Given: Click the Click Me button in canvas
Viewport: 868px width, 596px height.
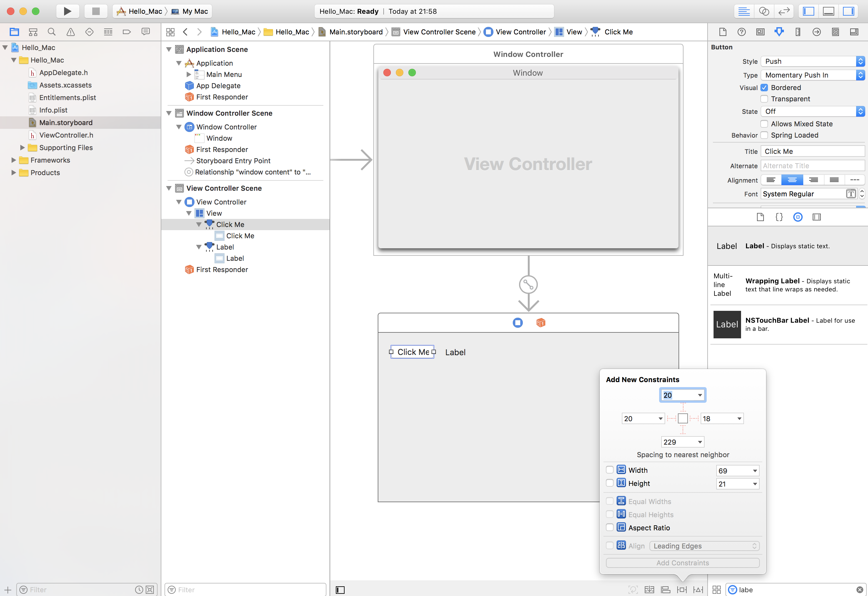Looking at the screenshot, I should coord(412,352).
